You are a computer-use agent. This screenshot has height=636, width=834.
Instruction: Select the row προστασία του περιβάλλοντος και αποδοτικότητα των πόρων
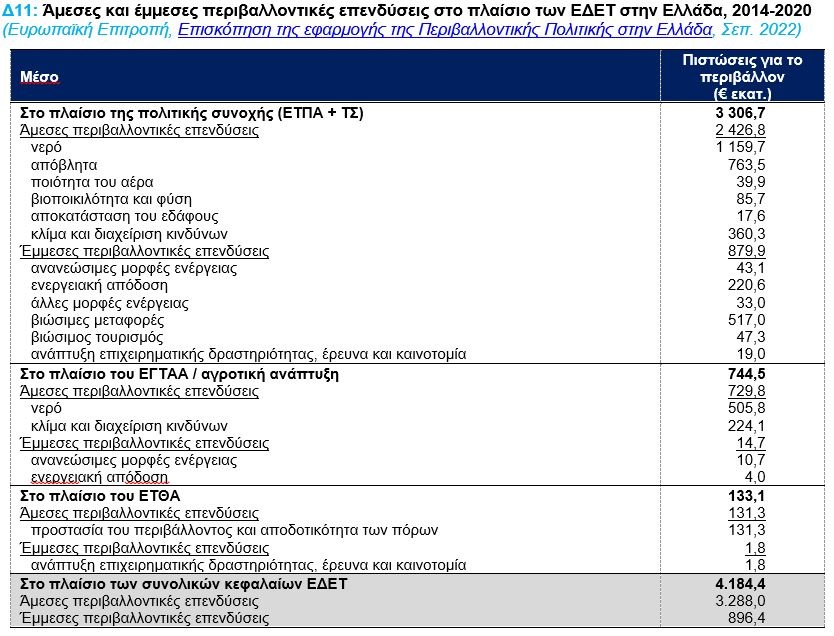[417, 530]
